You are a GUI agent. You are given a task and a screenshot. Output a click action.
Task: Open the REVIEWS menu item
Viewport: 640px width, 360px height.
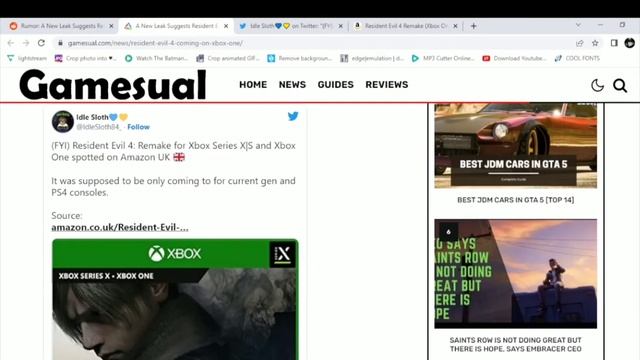(x=387, y=84)
